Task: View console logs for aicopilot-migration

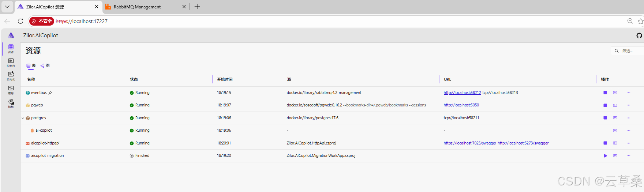Action: click(x=615, y=156)
